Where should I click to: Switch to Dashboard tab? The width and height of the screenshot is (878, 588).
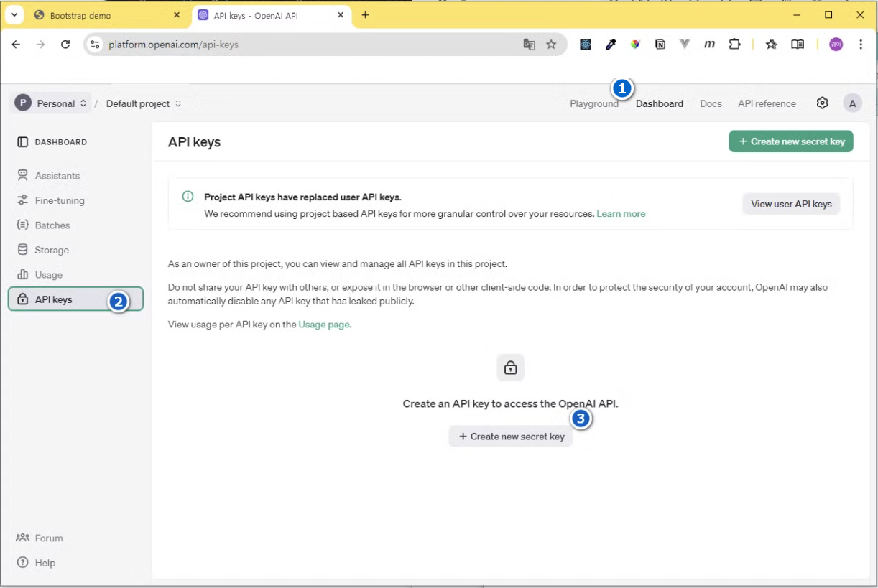660,103
